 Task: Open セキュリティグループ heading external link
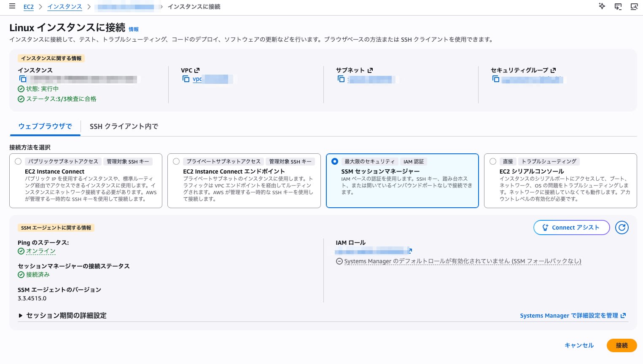553,70
